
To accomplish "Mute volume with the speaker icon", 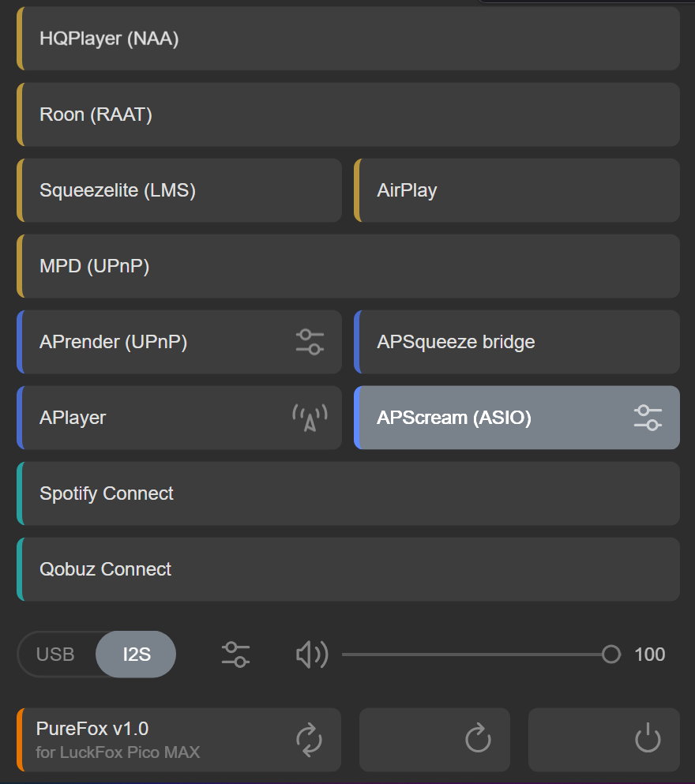I will pyautogui.click(x=311, y=655).
